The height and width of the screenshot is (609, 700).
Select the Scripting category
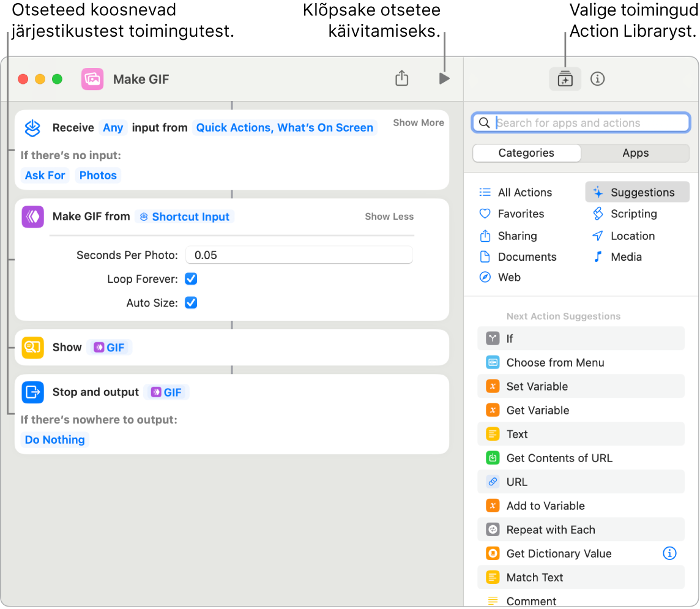(x=633, y=214)
